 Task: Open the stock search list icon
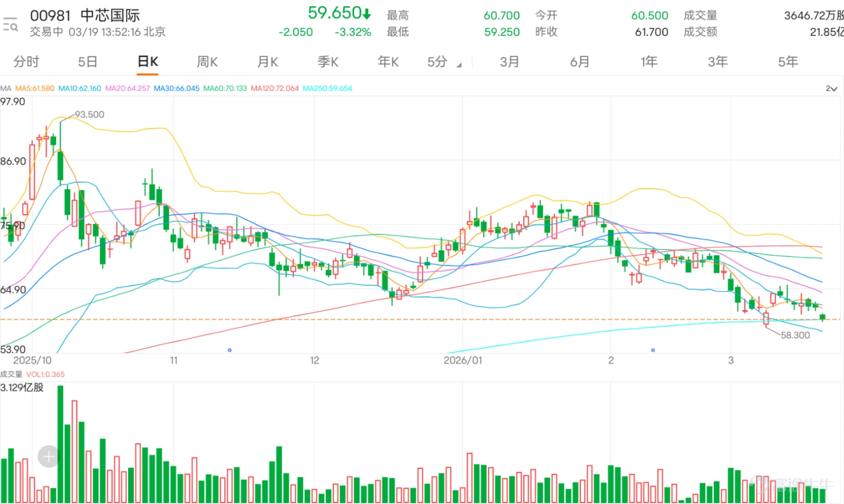(11, 24)
